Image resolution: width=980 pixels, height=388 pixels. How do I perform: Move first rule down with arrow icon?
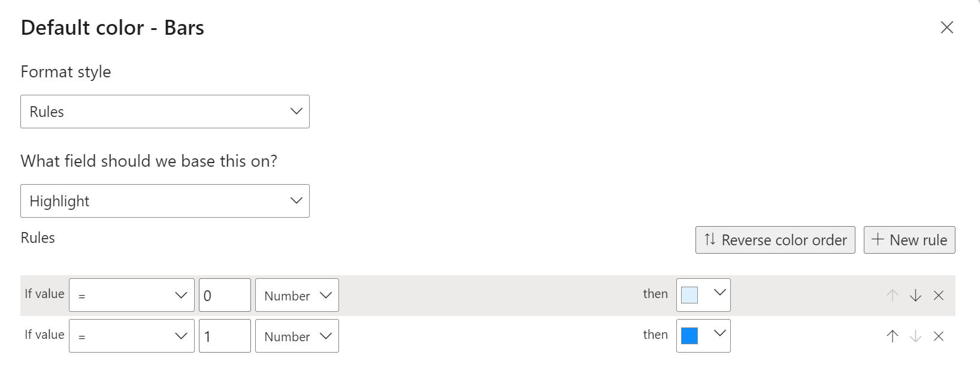point(915,295)
